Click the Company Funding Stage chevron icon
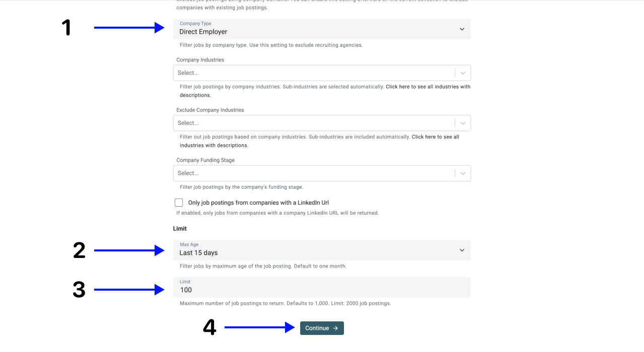The width and height of the screenshot is (644, 352). pos(463,173)
